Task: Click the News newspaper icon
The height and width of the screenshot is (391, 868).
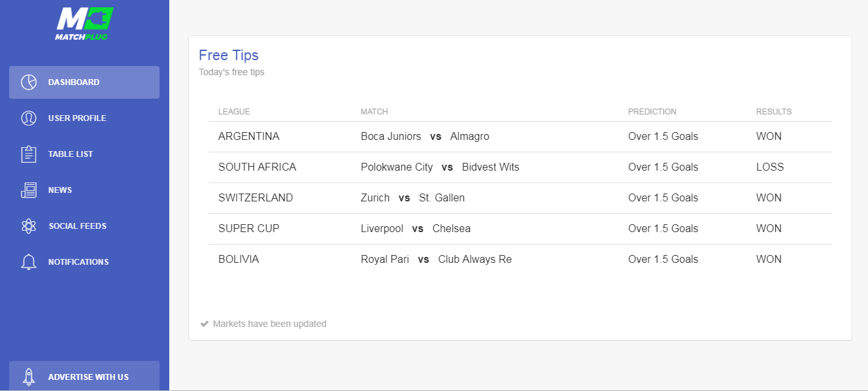Action: pyautogui.click(x=29, y=190)
